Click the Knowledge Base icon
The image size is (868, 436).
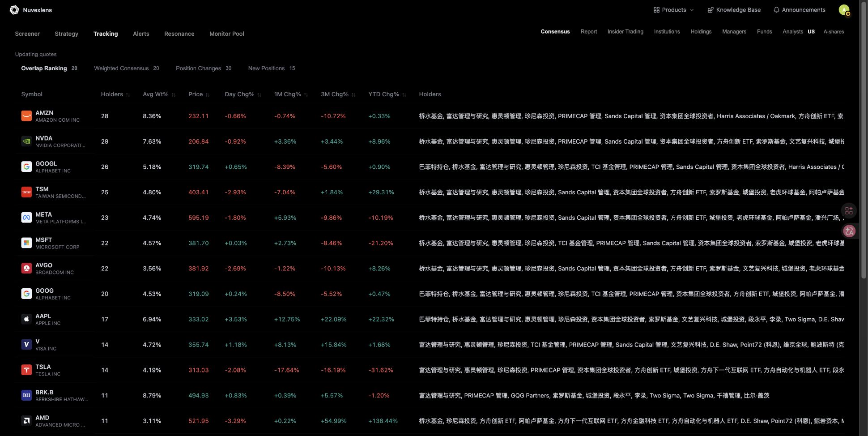coord(710,10)
